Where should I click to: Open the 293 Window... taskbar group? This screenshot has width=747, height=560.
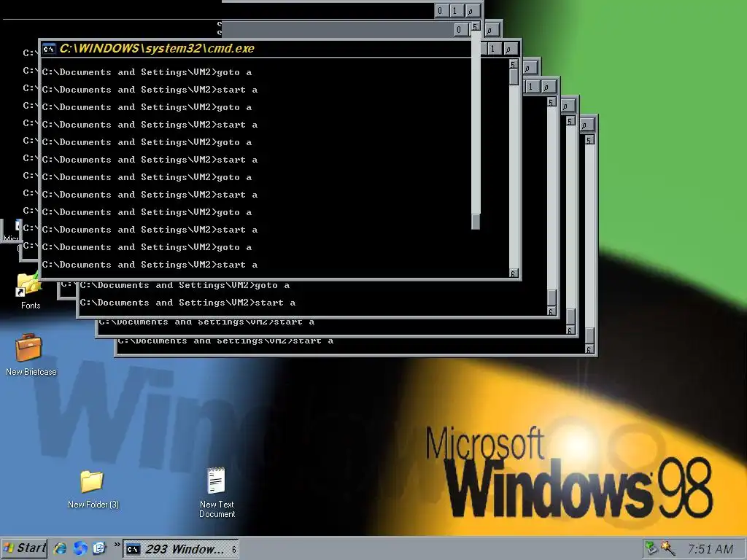point(181,549)
